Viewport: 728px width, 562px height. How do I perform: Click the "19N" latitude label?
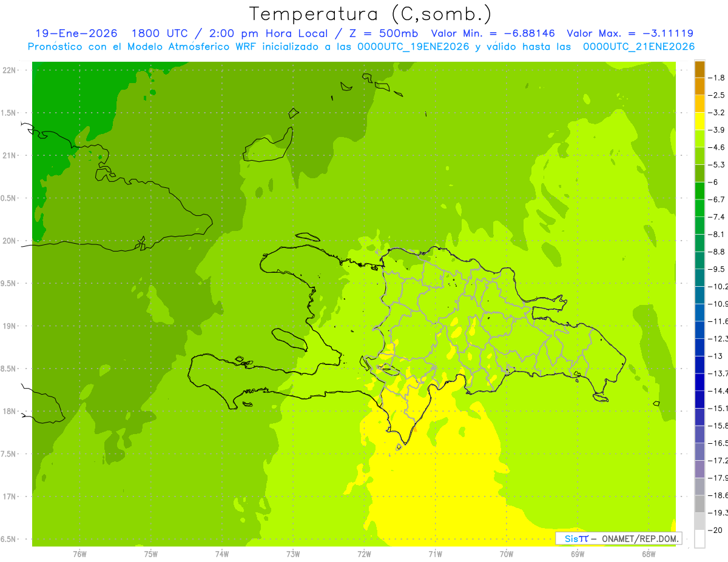(10, 326)
